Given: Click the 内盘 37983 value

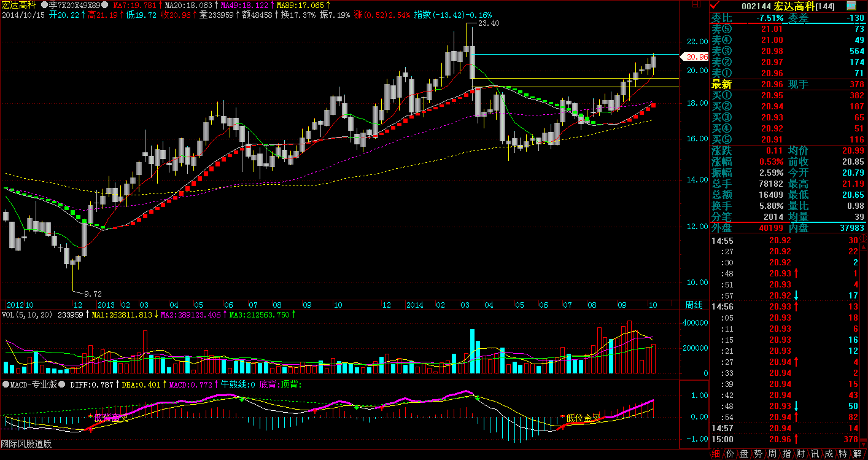Looking at the screenshot, I should click(x=851, y=228).
